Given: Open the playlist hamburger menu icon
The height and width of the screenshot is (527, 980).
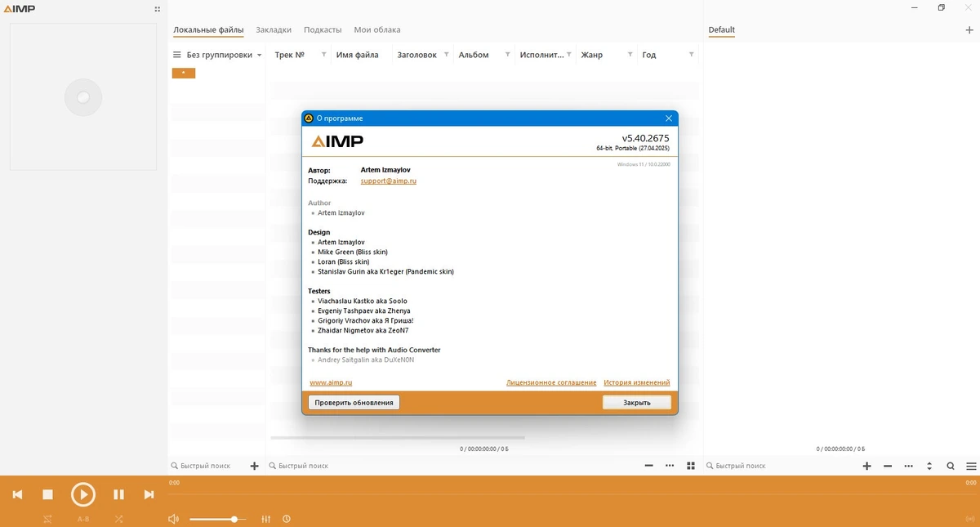Looking at the screenshot, I should pos(971,466).
